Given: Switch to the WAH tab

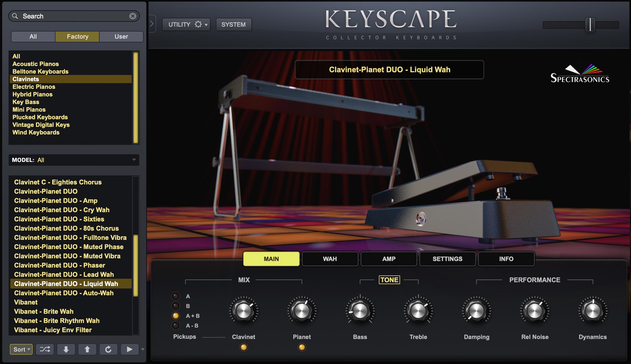Looking at the screenshot, I should tap(330, 259).
